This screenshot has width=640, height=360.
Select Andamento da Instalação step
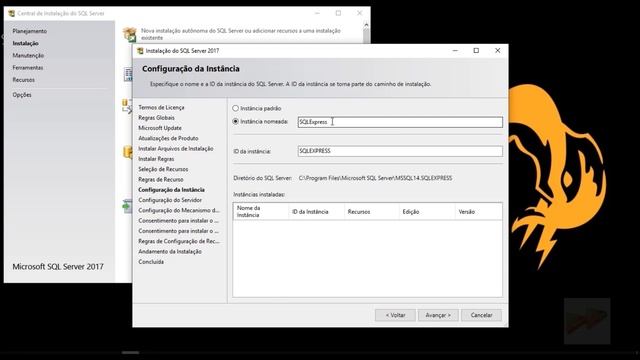(x=170, y=251)
